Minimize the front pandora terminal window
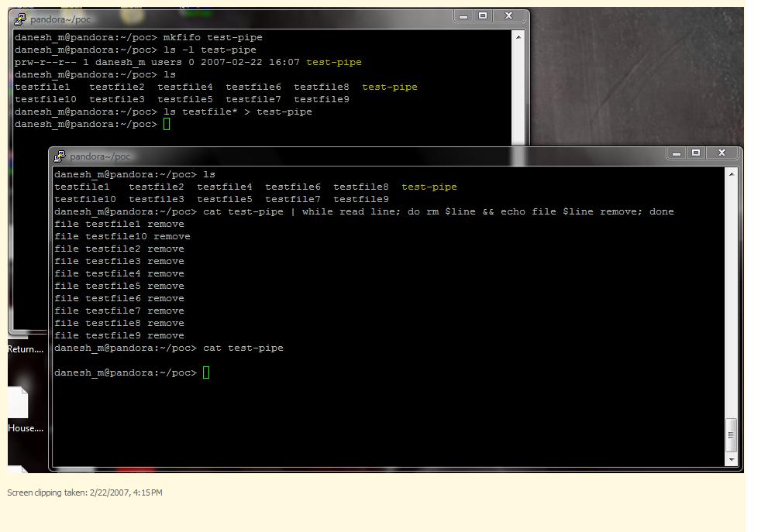 tap(677, 153)
